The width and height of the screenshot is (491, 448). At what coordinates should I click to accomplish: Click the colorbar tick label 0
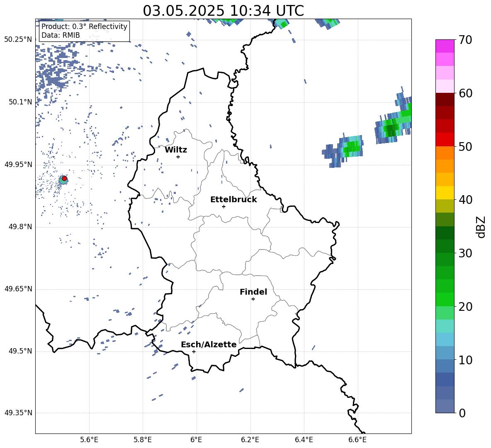pyautogui.click(x=462, y=413)
